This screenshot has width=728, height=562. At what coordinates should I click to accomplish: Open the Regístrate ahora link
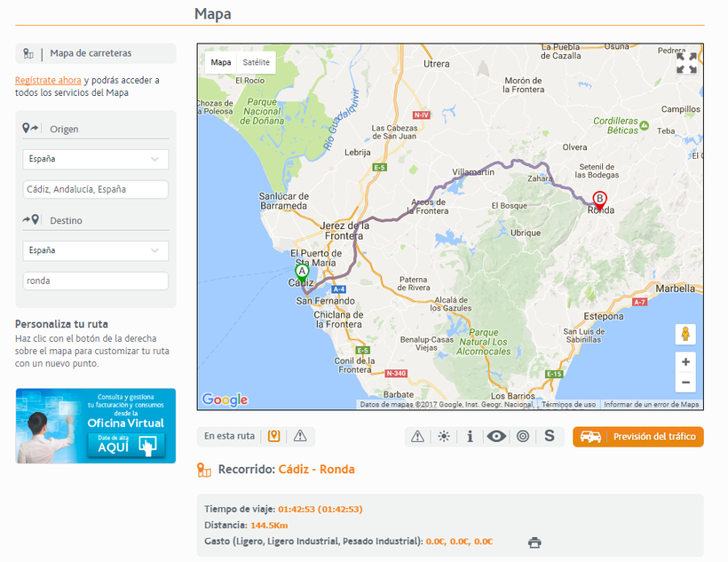(x=48, y=80)
